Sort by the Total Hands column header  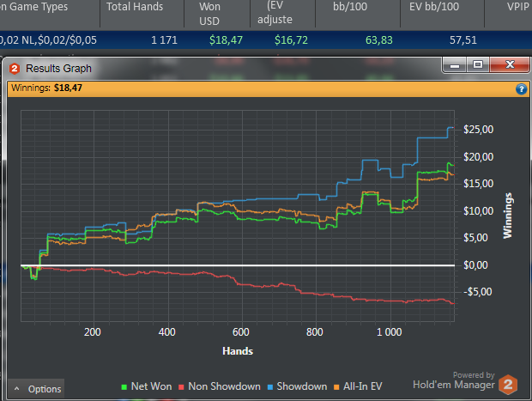[142, 14]
